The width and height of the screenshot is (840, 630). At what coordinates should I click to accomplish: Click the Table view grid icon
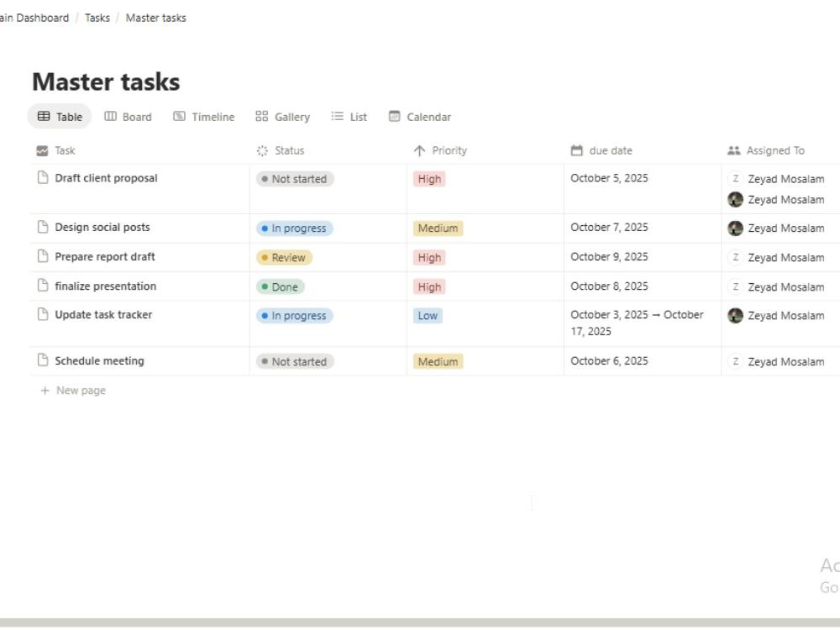click(x=44, y=116)
